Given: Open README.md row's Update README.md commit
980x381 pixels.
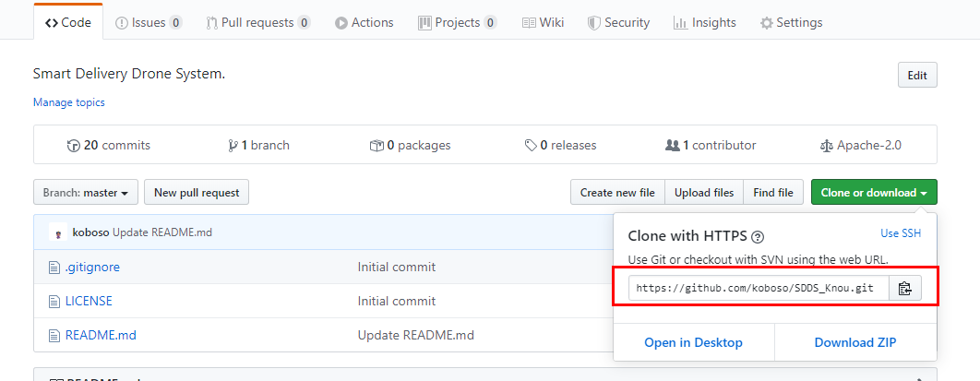Looking at the screenshot, I should 415,335.
